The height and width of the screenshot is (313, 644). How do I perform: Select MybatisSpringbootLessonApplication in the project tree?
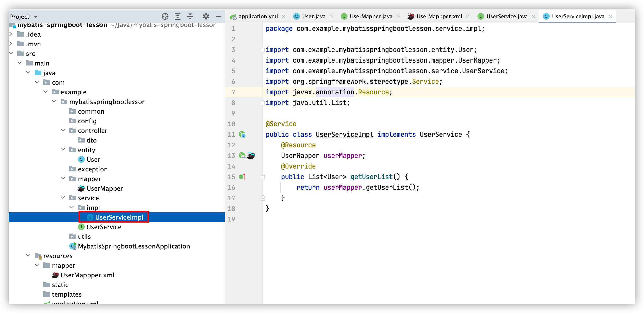point(134,246)
